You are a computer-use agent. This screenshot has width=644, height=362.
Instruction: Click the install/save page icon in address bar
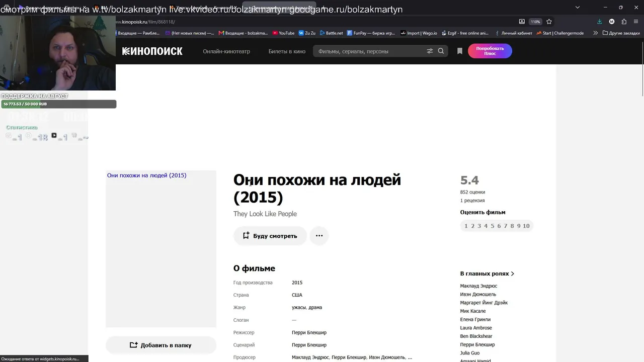click(x=522, y=22)
